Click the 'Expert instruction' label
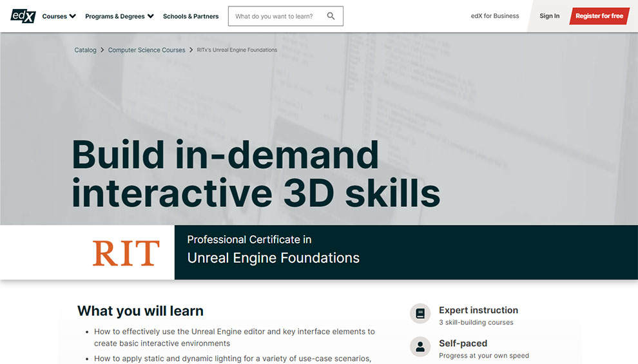 pos(478,310)
